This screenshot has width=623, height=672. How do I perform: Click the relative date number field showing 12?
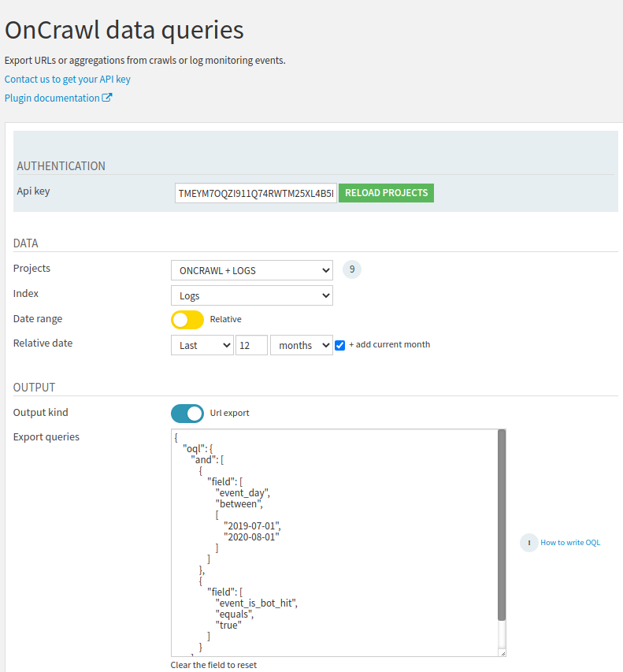251,345
